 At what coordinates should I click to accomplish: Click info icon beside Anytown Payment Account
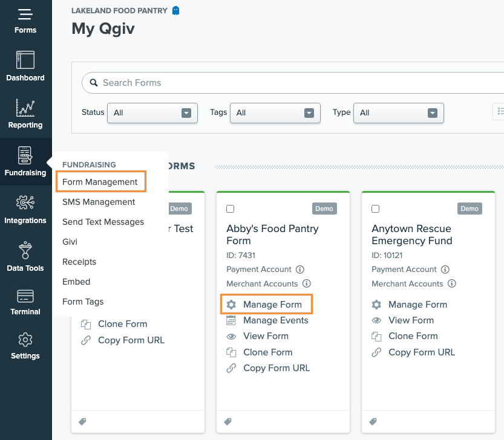(x=445, y=269)
